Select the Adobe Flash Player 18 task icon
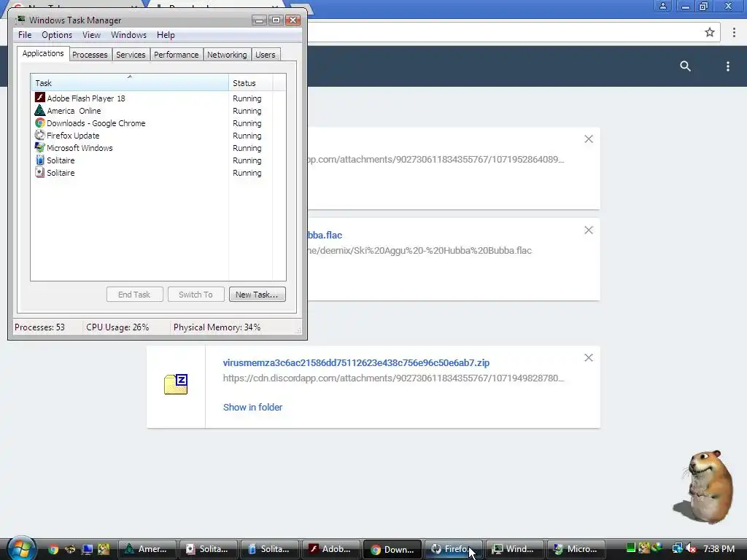Viewport: 747px width, 560px height. pos(40,98)
